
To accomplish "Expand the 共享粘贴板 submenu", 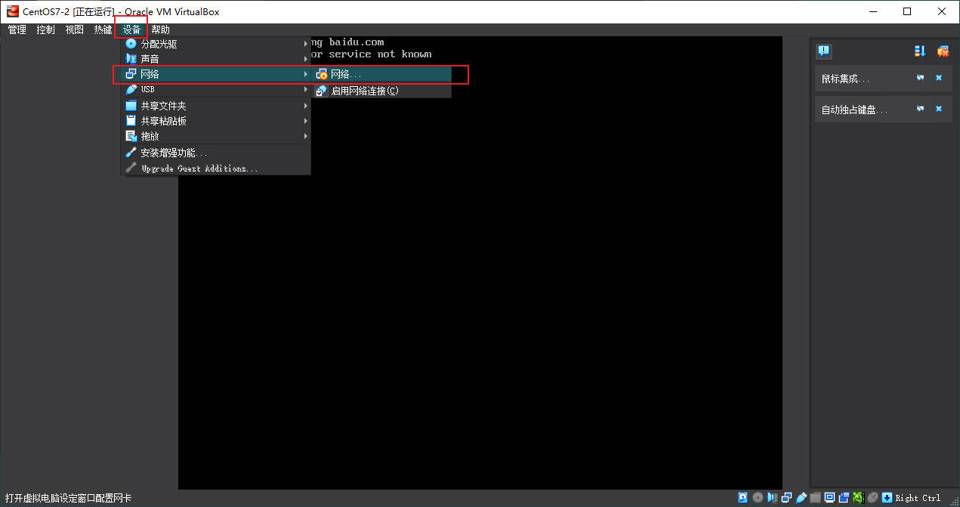I will tap(215, 121).
